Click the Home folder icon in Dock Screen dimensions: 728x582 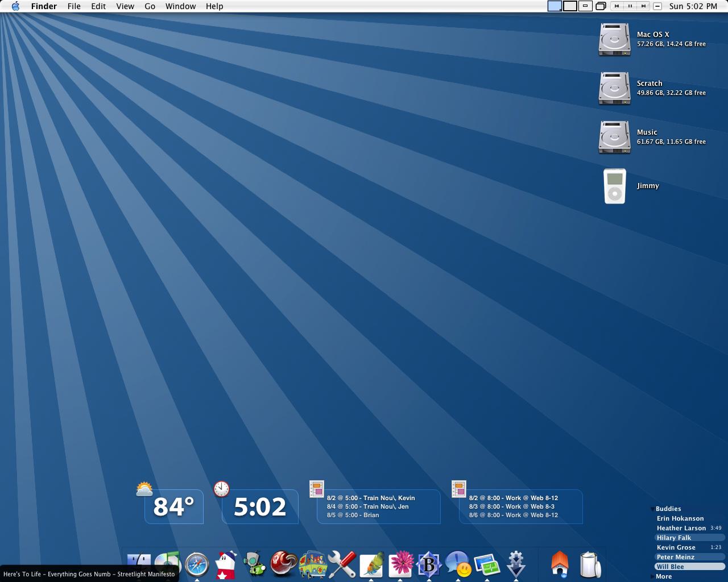[x=560, y=564]
